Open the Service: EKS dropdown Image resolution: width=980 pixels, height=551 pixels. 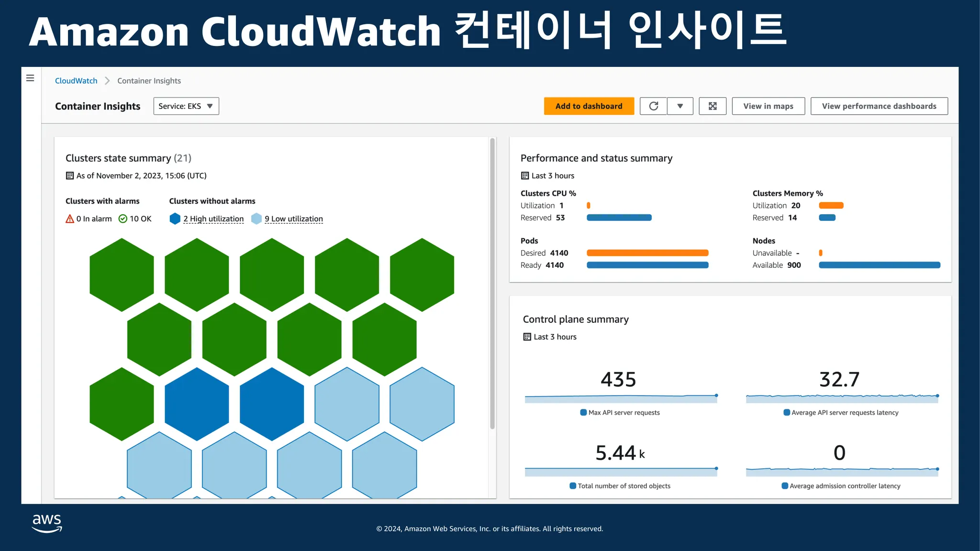[186, 106]
